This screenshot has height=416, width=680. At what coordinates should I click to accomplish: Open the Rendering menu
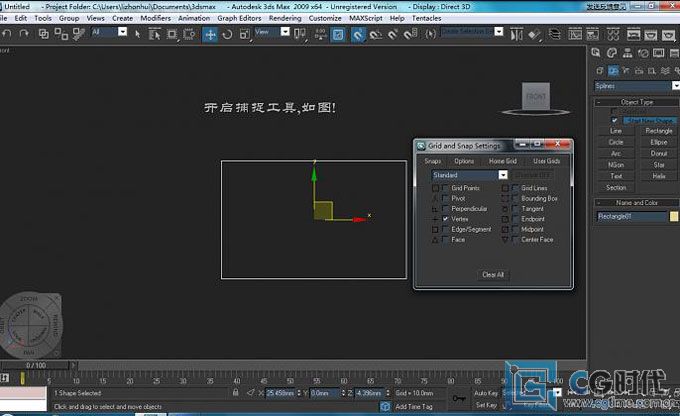point(285,18)
